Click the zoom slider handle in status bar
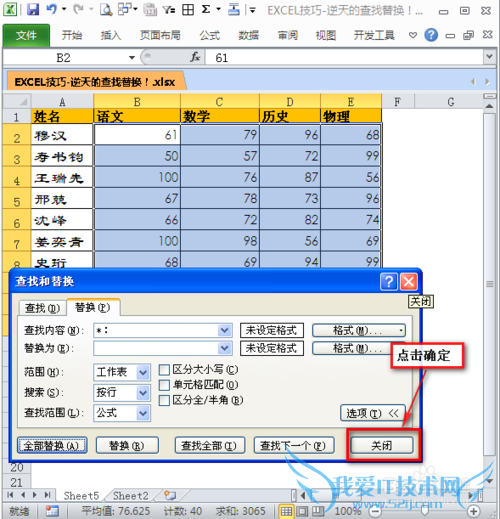The height and width of the screenshot is (519, 500). [x=424, y=510]
